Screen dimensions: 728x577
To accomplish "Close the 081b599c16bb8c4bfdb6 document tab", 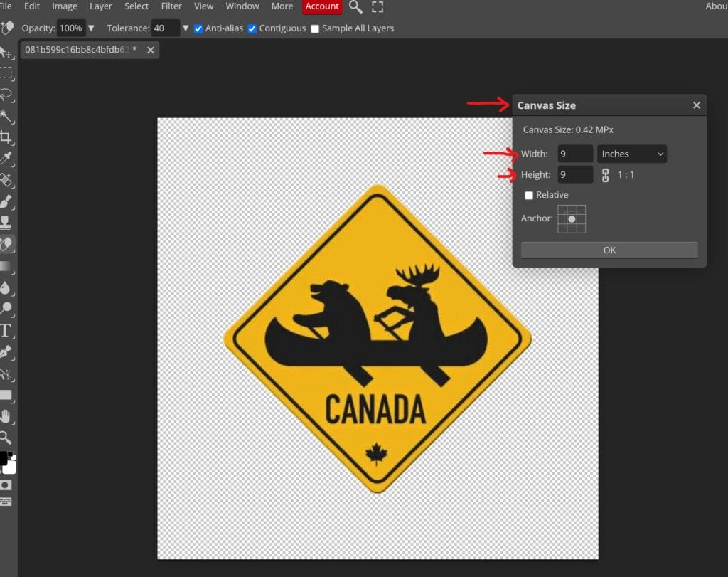I will coord(151,51).
